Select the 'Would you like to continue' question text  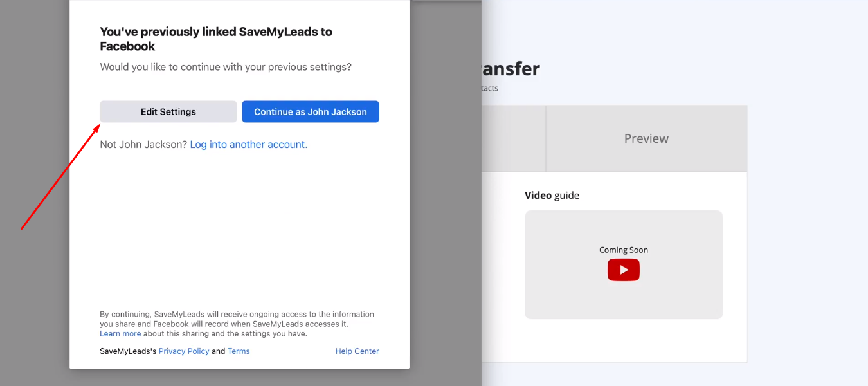click(226, 67)
